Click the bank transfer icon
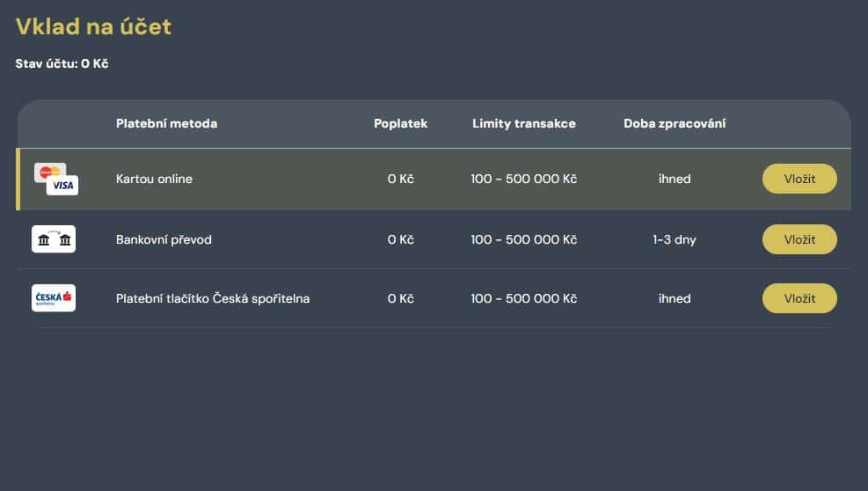Viewport: 868px width, 491px height. 54,239
